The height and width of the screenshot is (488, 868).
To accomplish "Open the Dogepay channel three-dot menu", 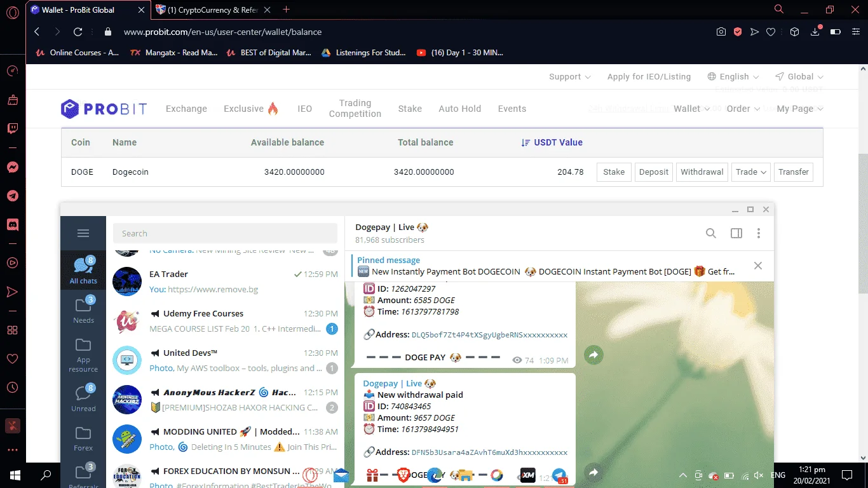I will tap(758, 233).
